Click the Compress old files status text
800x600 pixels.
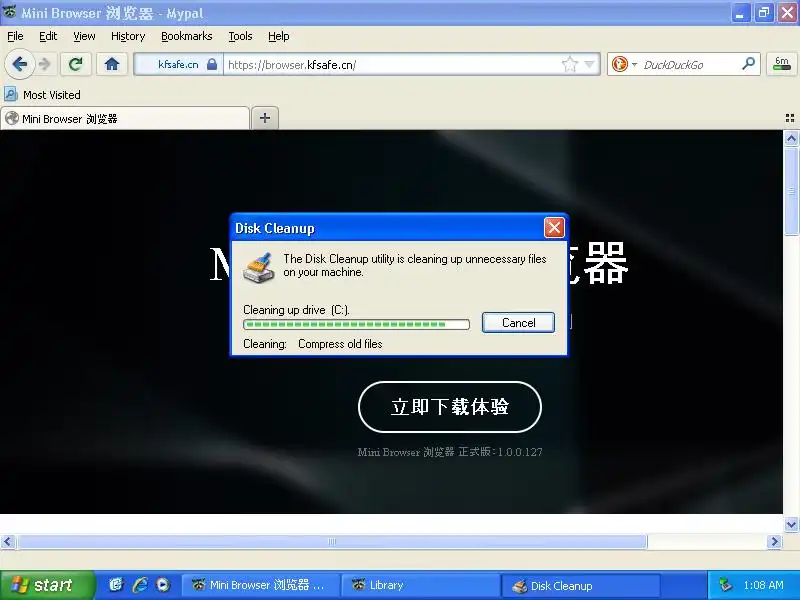[340, 344]
